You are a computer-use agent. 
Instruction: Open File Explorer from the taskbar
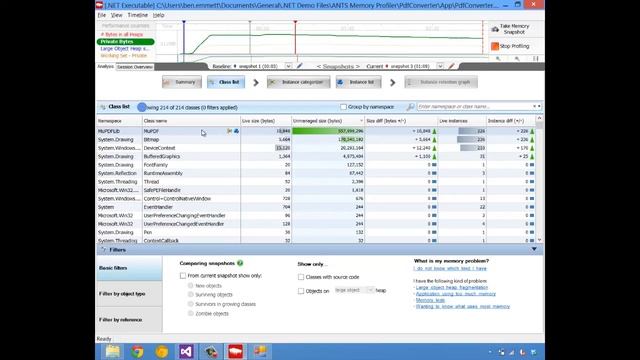(113, 351)
